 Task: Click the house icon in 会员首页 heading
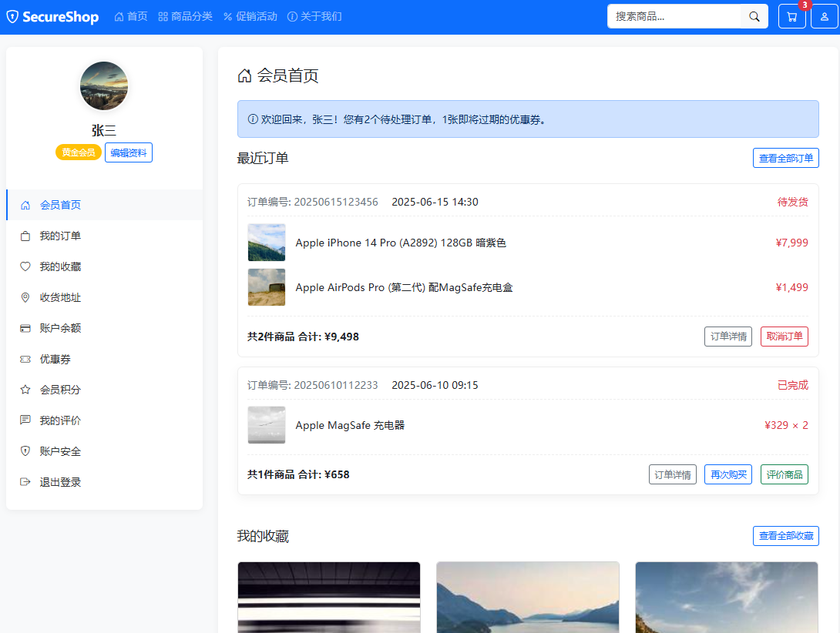click(244, 75)
